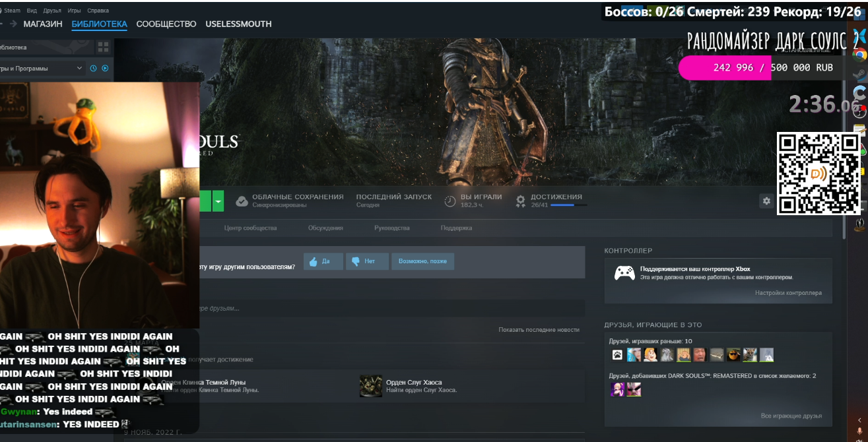Click the achievements gear icon
Image resolution: width=868 pixels, height=442 pixels.
521,201
